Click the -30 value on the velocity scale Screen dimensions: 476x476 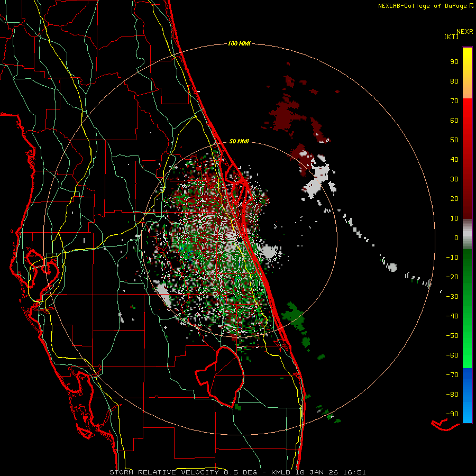coord(452,297)
